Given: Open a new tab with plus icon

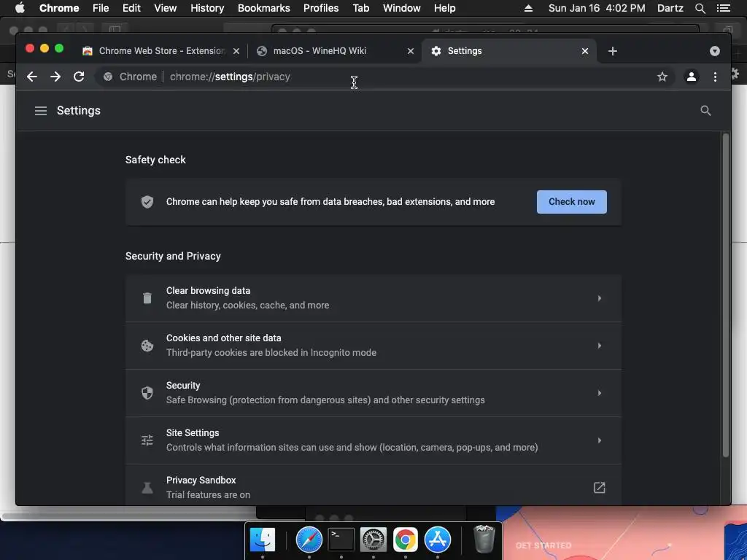Looking at the screenshot, I should [613, 51].
